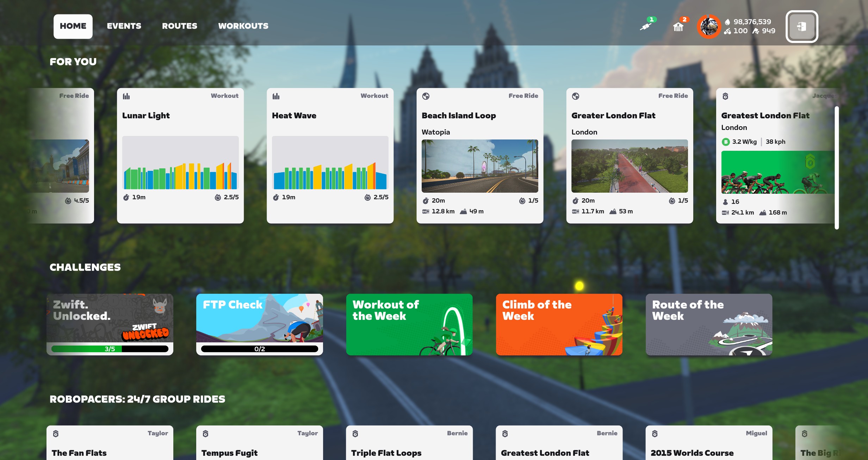Click the rider profile avatar
This screenshot has width=868, height=460.
pos(709,26)
